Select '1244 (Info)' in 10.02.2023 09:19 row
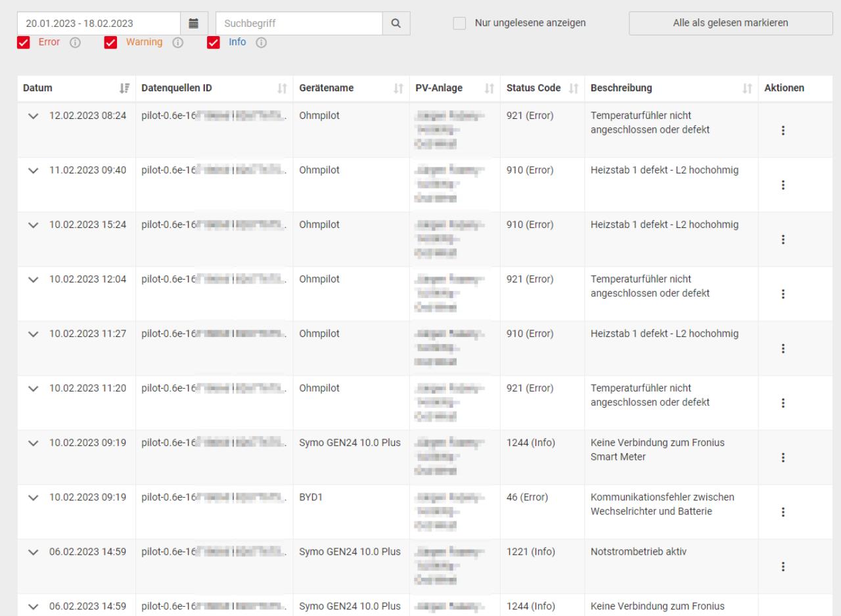Viewport: 841px width, 616px height. click(x=531, y=443)
